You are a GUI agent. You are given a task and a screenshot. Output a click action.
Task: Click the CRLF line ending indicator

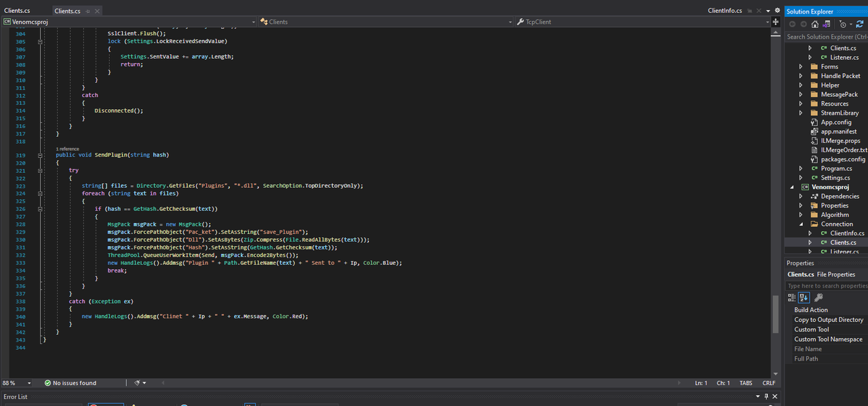[768, 383]
